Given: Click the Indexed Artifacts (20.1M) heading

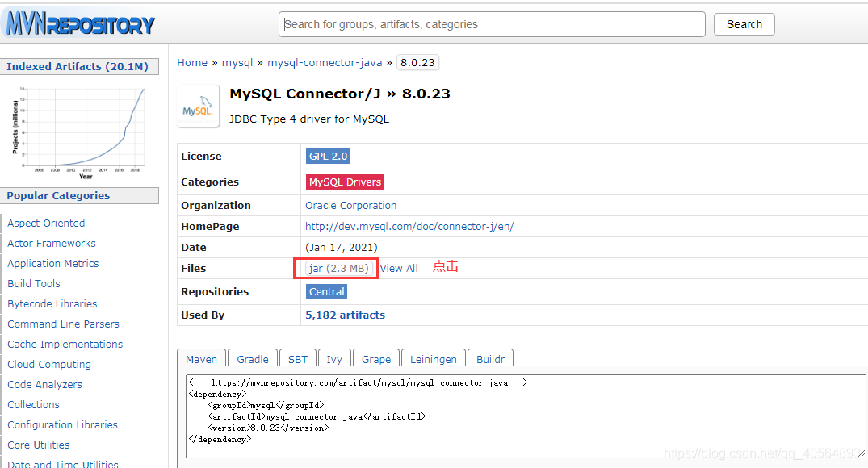Looking at the screenshot, I should click(x=79, y=66).
